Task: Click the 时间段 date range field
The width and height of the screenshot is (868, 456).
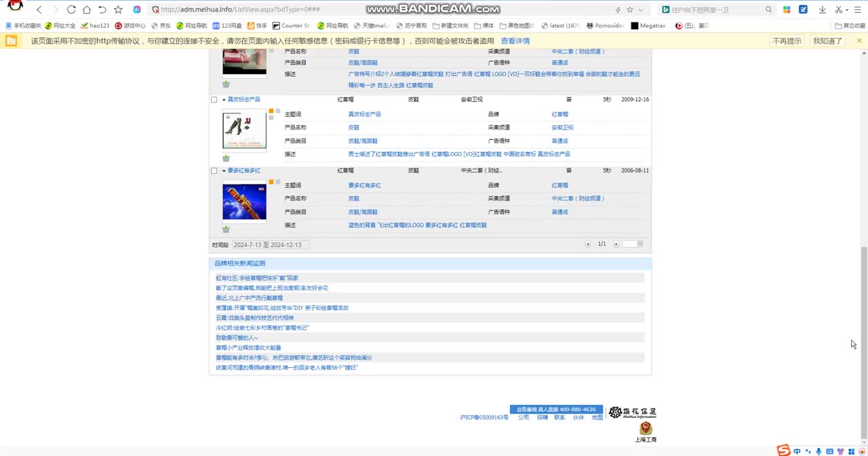Action: pyautogui.click(x=270, y=245)
